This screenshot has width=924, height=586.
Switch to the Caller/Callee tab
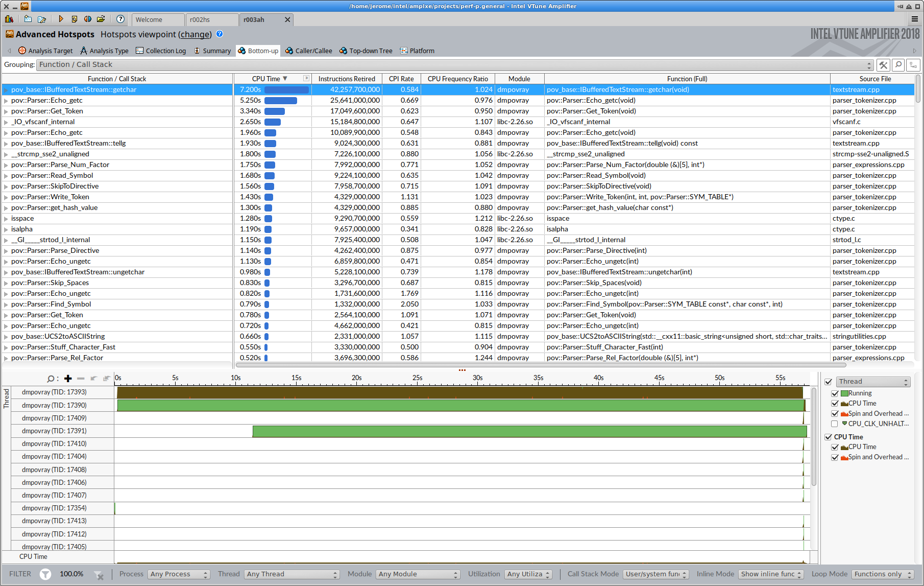click(x=309, y=51)
